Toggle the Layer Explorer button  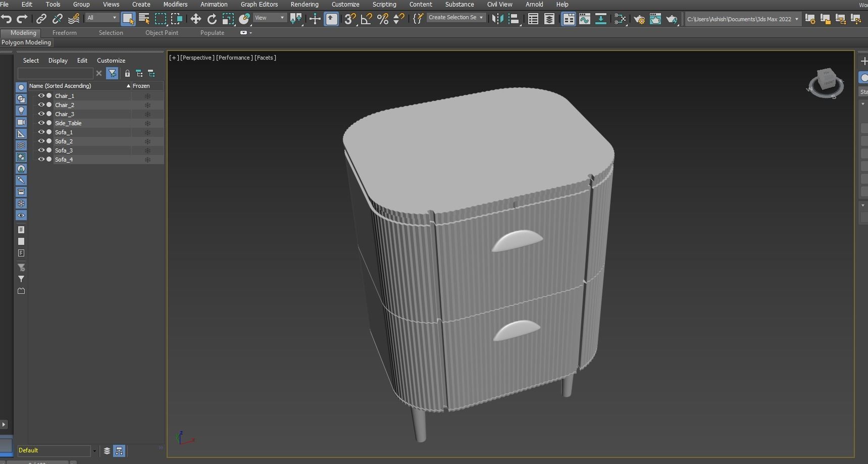tap(549, 19)
